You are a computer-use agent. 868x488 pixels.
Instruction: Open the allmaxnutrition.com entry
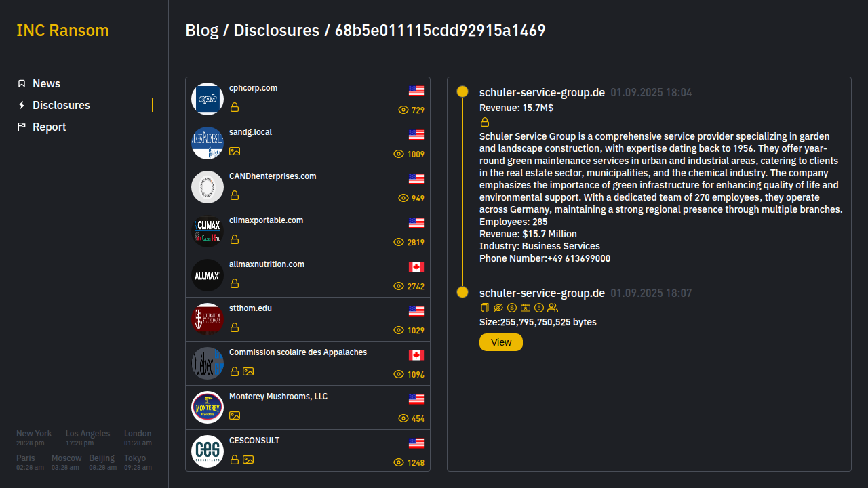[308, 275]
